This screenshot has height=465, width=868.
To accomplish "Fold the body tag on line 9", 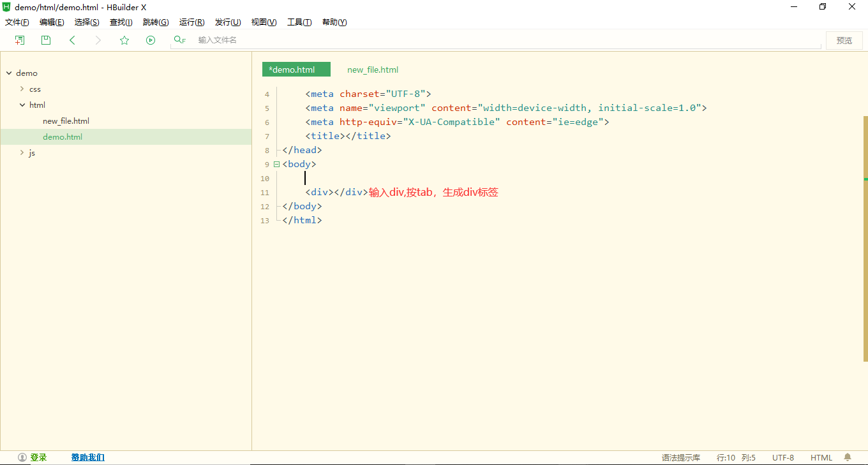I will (x=276, y=164).
